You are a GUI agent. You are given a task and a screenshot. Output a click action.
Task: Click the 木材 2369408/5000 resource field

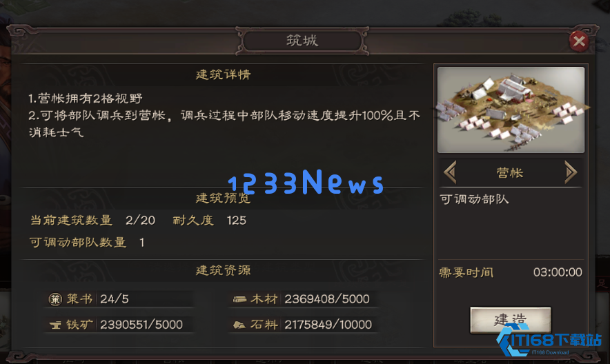[x=304, y=299]
